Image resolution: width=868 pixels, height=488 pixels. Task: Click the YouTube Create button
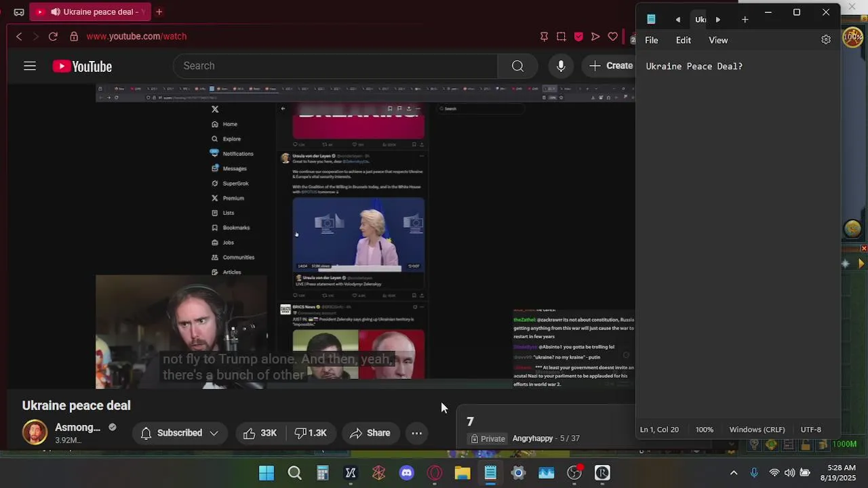610,66
